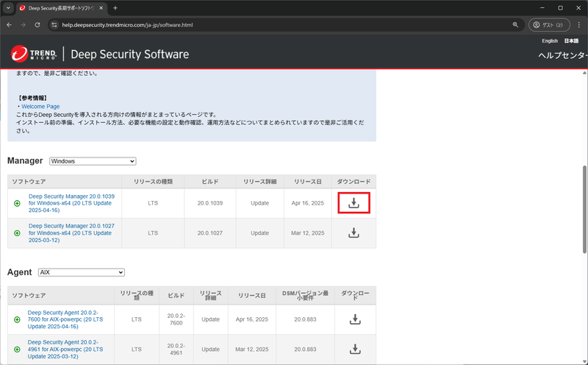The height and width of the screenshot is (365, 588).
Task: Click Manager release date Mar 12, 2025
Action: point(307,233)
